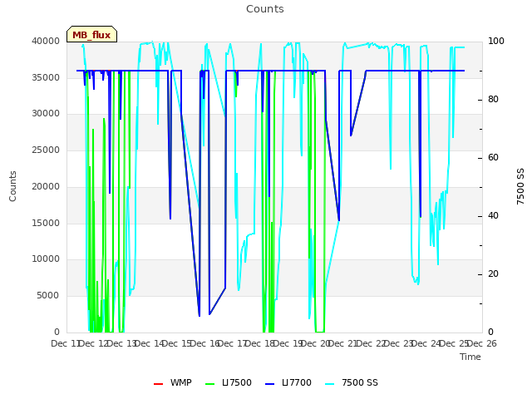Click the 'Dec 26' x-axis tick label
This screenshot has height=399, width=532.
pyautogui.click(x=482, y=343)
